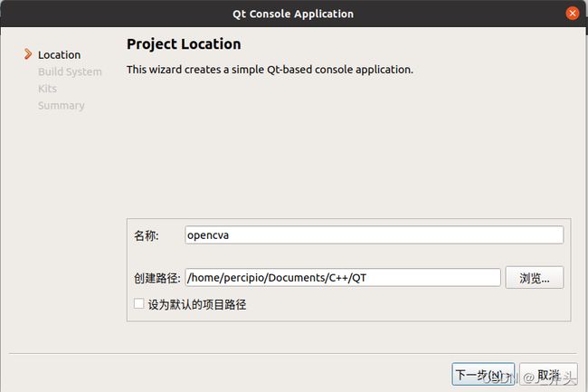The height and width of the screenshot is (392, 588).
Task: Focus the 名称 field containing opencva
Action: click(x=374, y=235)
